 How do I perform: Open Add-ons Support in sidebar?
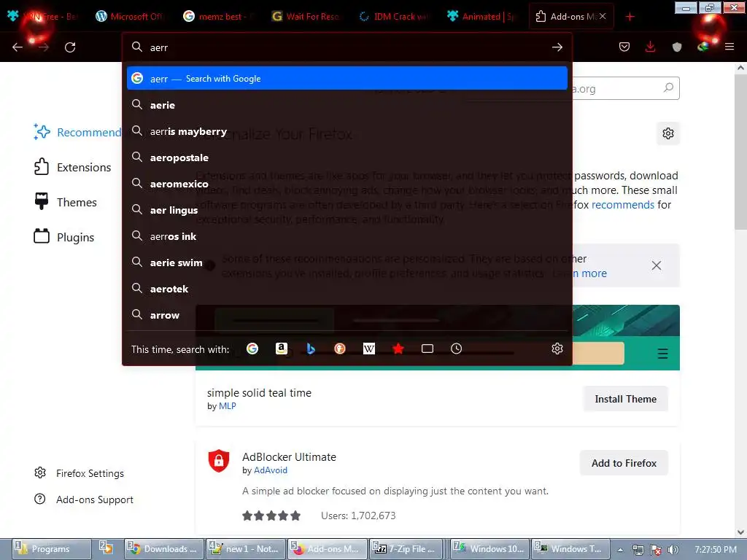84,499
